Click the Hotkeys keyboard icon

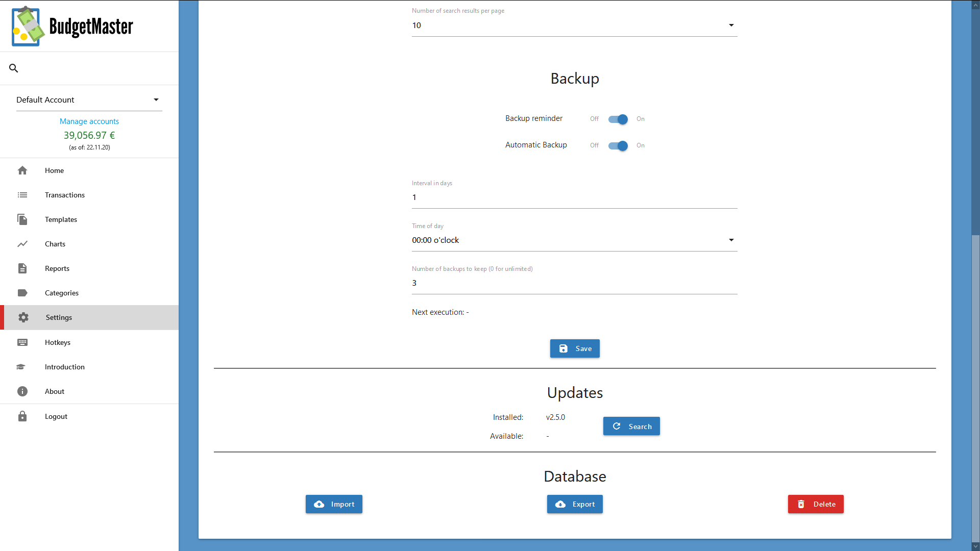pyautogui.click(x=22, y=342)
